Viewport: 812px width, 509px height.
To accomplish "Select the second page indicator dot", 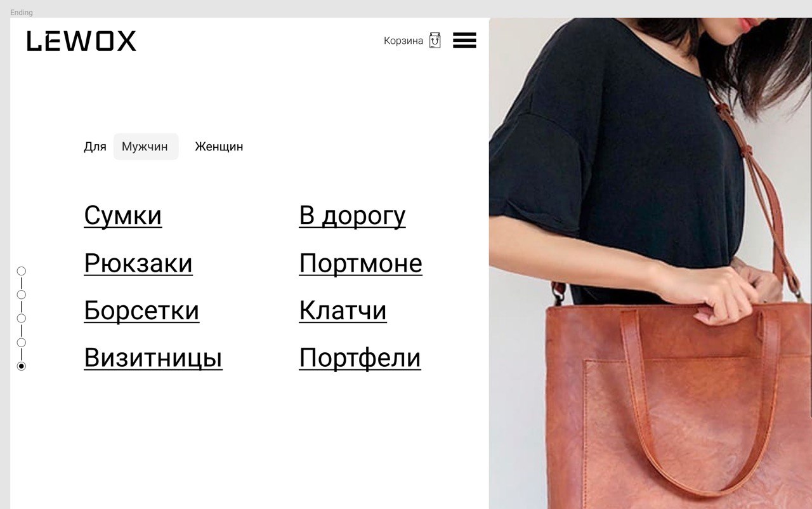I will (x=22, y=294).
